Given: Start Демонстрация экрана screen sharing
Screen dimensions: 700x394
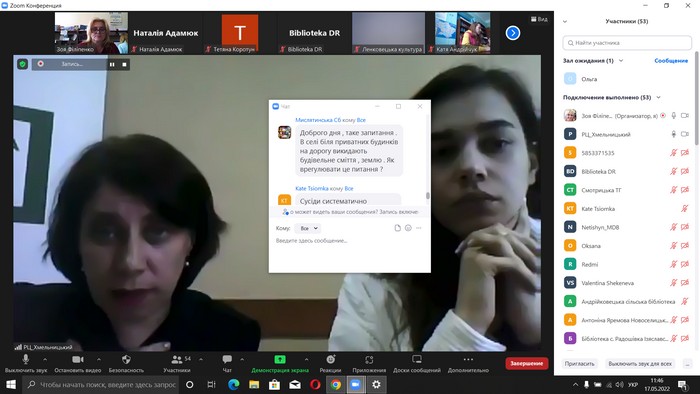Looking at the screenshot, I should click(280, 363).
